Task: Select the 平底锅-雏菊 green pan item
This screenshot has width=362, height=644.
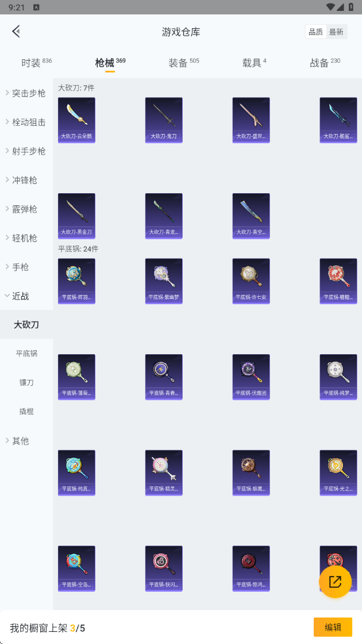Action: pos(76,377)
